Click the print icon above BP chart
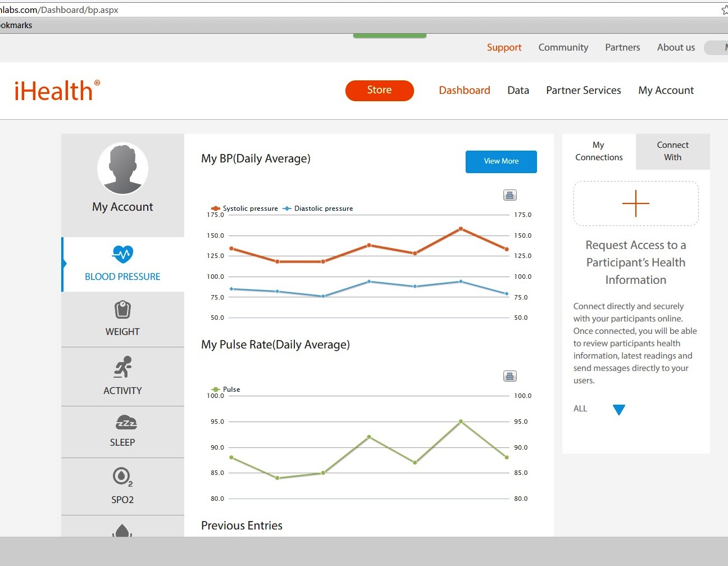 [509, 195]
